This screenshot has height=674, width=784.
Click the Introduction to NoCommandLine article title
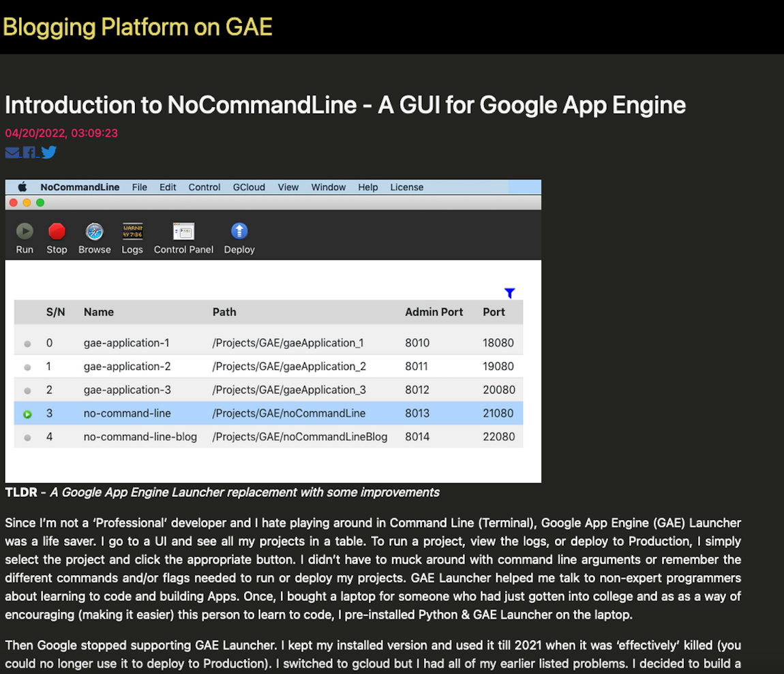[x=345, y=106]
